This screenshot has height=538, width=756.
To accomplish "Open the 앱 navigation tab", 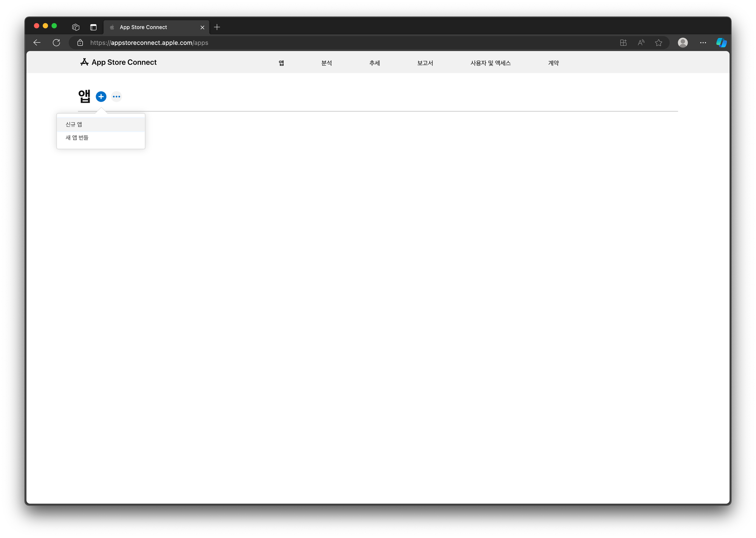I will (x=281, y=63).
